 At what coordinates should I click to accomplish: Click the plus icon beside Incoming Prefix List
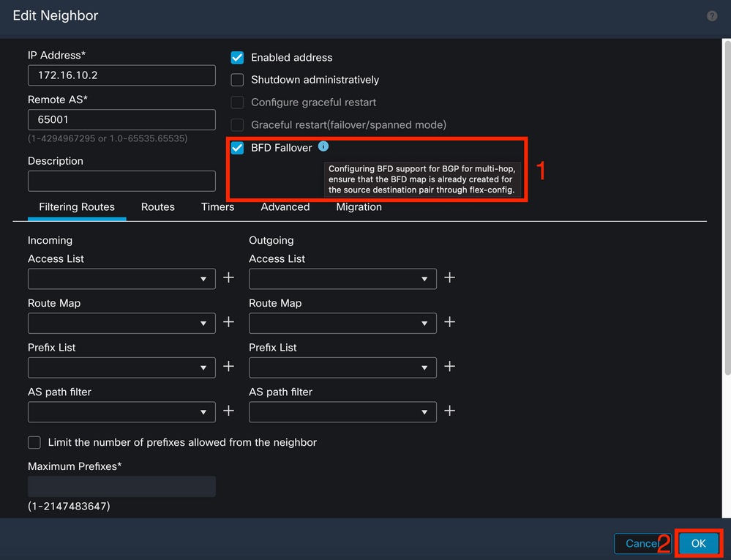pyautogui.click(x=228, y=367)
